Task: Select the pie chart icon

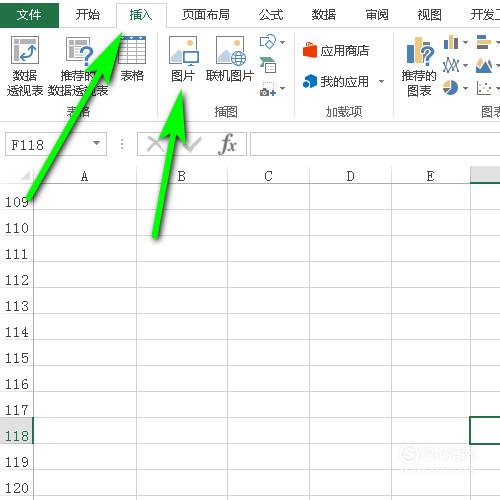Action: [450, 88]
